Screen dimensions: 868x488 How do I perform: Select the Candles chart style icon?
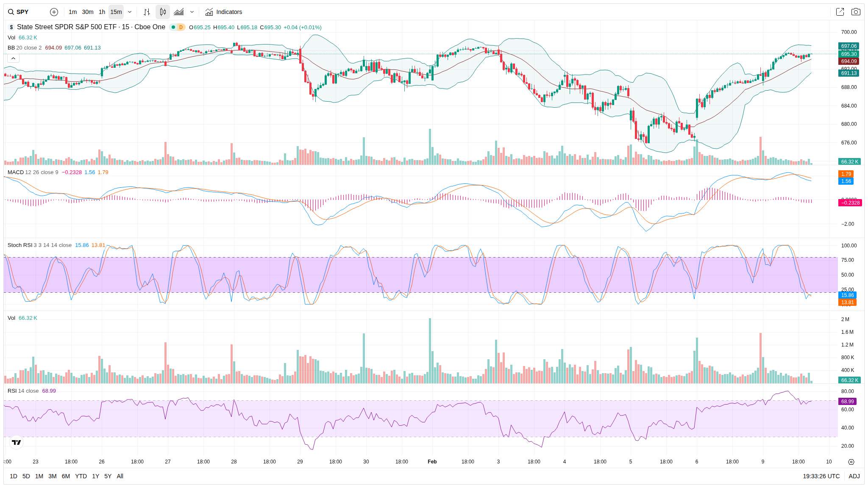[163, 12]
